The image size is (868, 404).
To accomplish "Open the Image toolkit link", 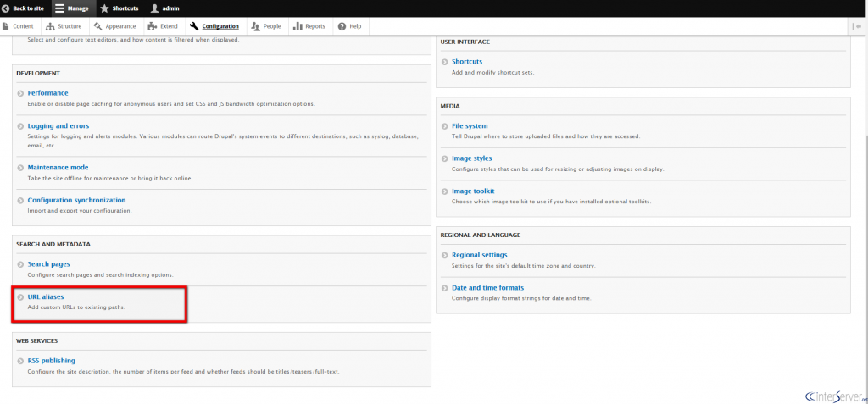I will coord(473,191).
